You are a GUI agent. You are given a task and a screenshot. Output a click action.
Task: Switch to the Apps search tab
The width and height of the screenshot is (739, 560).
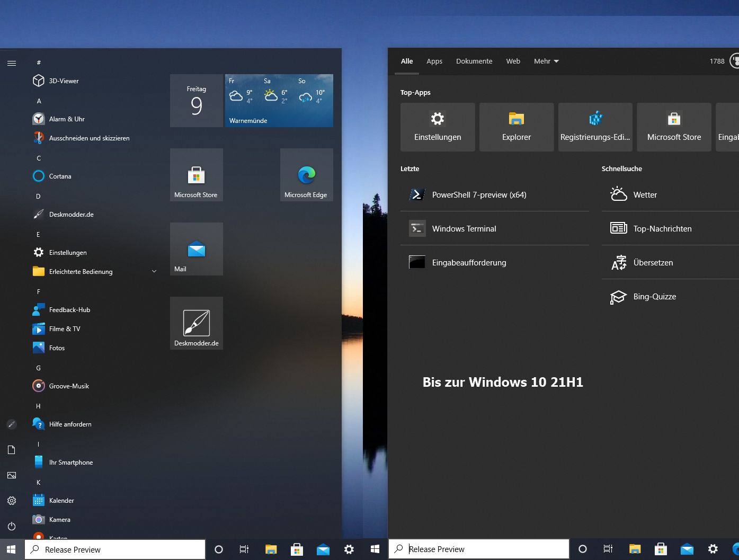click(x=434, y=61)
